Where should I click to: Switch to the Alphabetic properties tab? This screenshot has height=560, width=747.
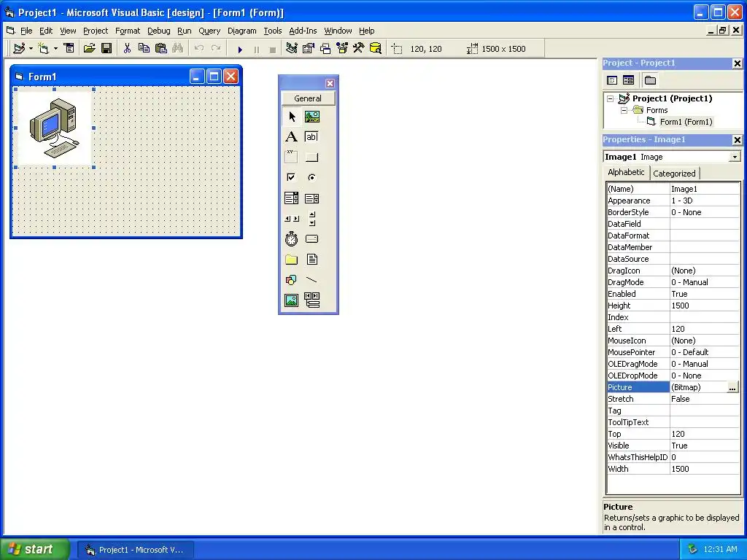(x=626, y=172)
